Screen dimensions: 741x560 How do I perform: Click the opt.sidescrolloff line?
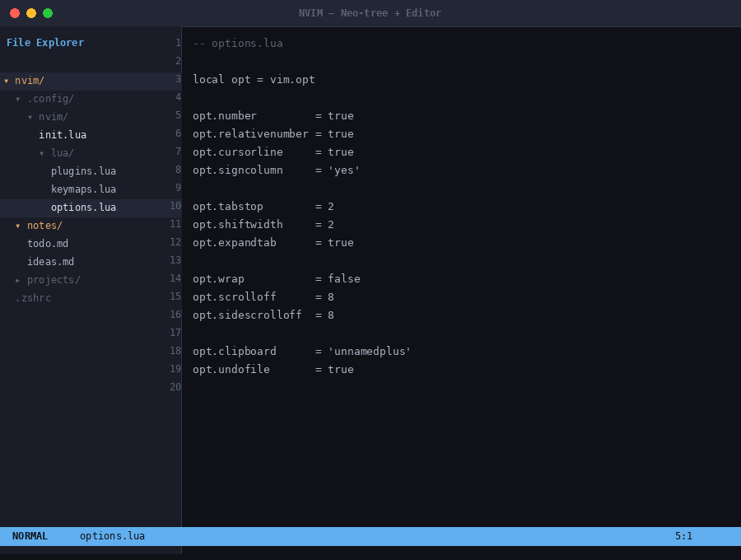[263, 315]
